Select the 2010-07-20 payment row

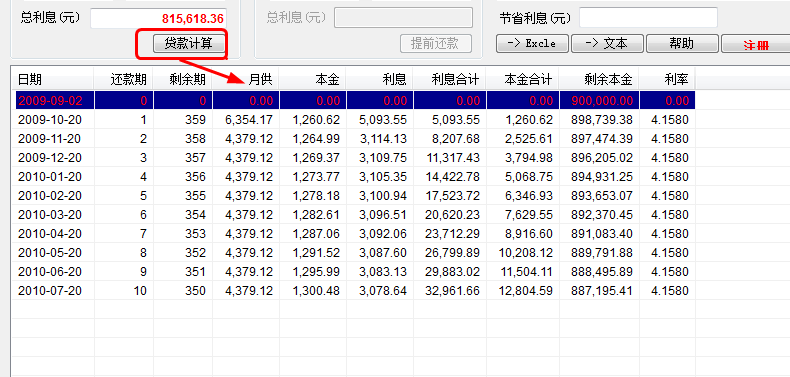[x=354, y=291]
